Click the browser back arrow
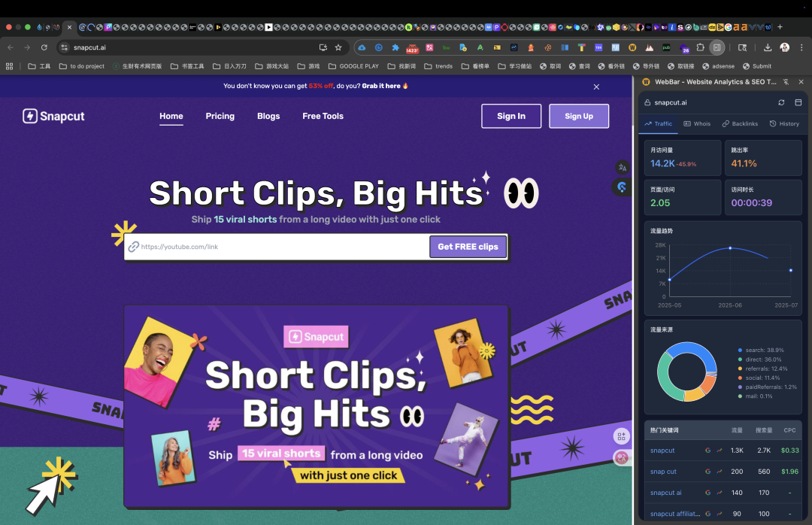 [11, 47]
